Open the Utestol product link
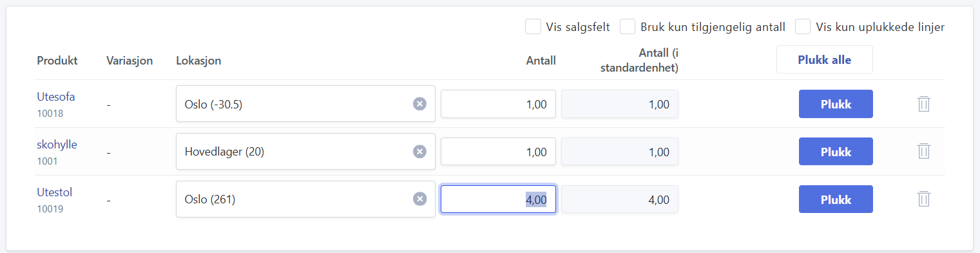The width and height of the screenshot is (980, 253). (54, 192)
